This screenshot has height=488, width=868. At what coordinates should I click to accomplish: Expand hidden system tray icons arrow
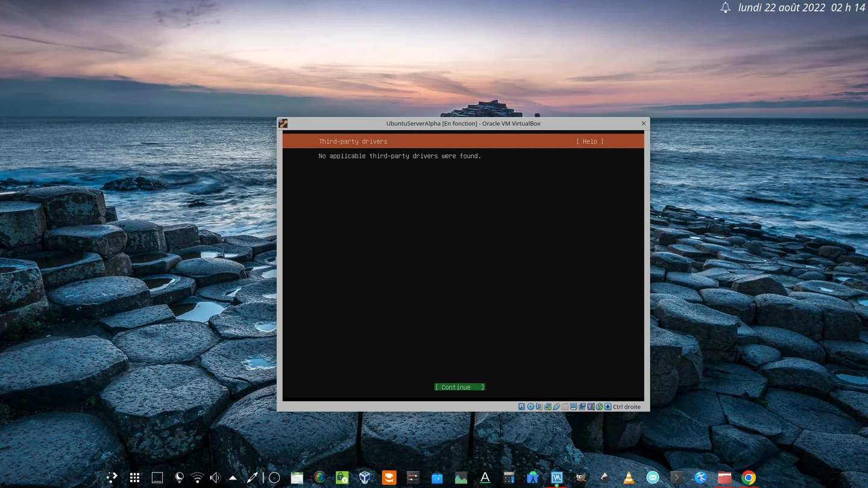tap(233, 478)
